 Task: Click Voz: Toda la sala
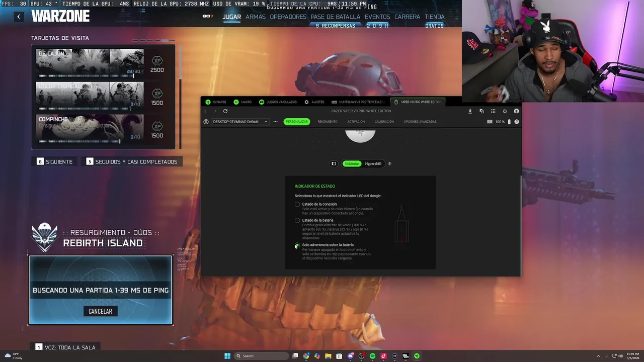pyautogui.click(x=66, y=347)
